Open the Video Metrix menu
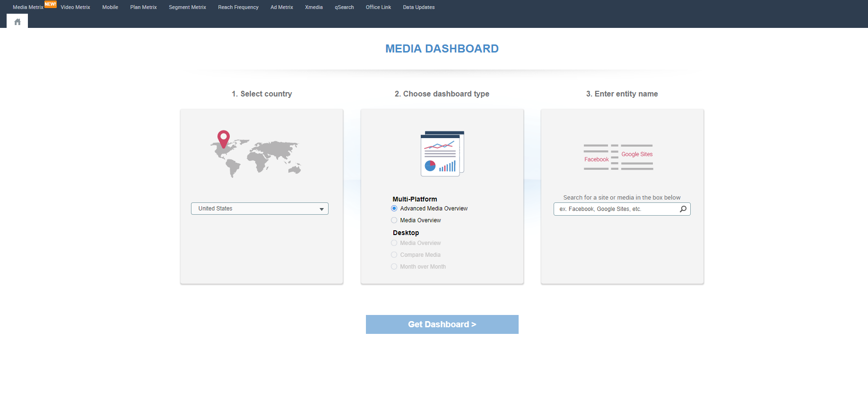 pyautogui.click(x=75, y=7)
